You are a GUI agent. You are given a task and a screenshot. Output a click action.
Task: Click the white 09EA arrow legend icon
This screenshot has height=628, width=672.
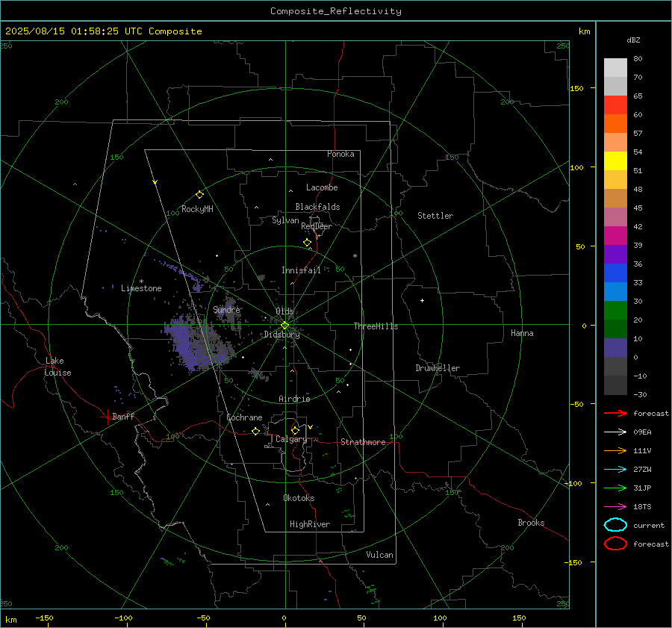tap(615, 432)
